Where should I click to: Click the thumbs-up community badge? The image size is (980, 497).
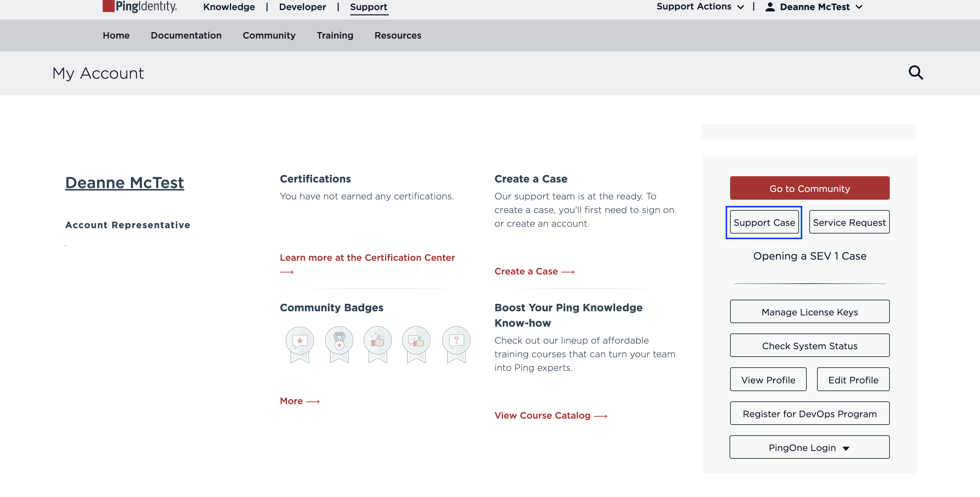[378, 340]
